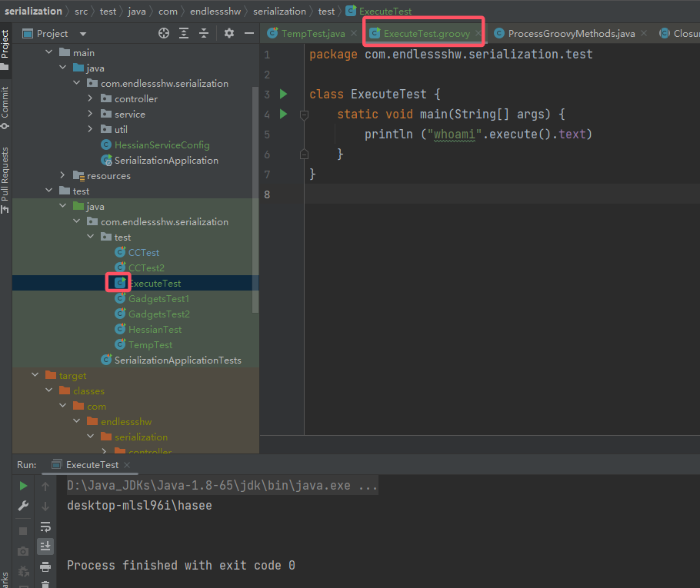Click the locate-in-project target icon
Viewport: 700px width, 588px height.
pyautogui.click(x=164, y=33)
